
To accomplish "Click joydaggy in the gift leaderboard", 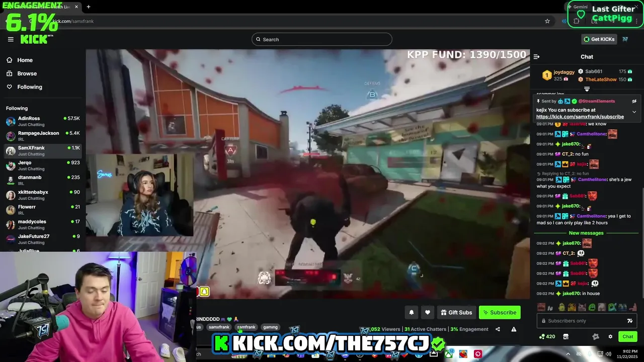I will [x=563, y=72].
